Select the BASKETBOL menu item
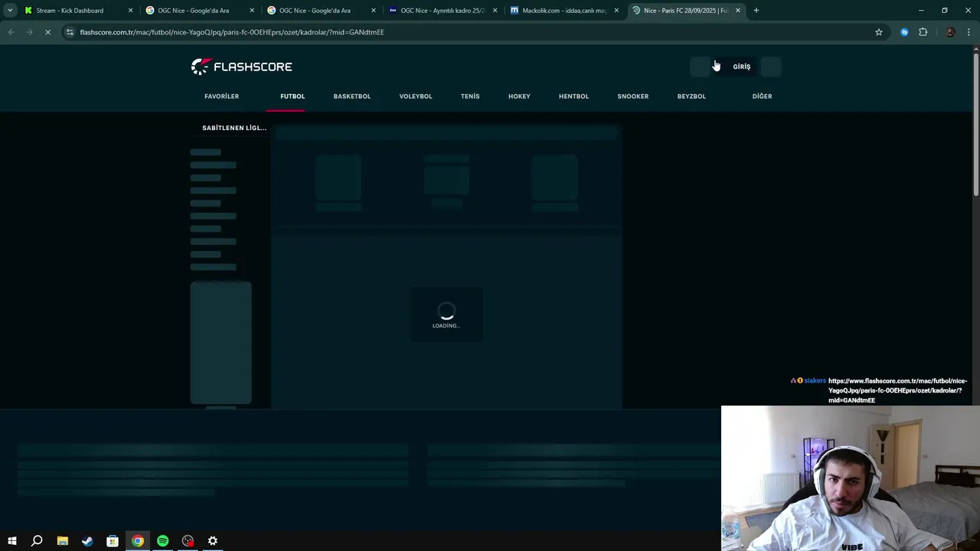This screenshot has height=551, width=980. (352, 96)
